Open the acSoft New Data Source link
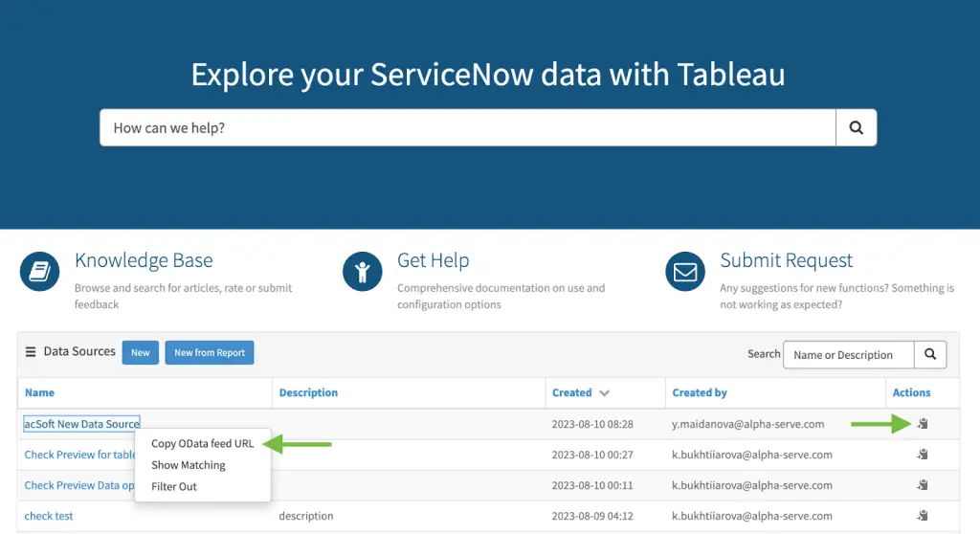This screenshot has height=534, width=980. pos(82,424)
